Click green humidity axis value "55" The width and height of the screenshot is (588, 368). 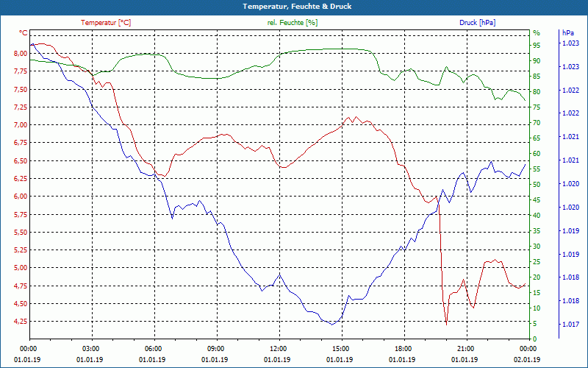coord(537,169)
